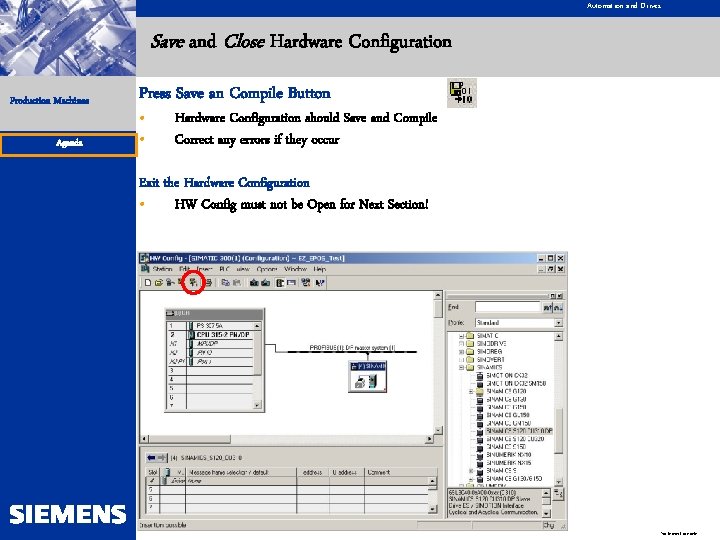Expand the SIMOVERT folder in catalog tree

(461, 360)
